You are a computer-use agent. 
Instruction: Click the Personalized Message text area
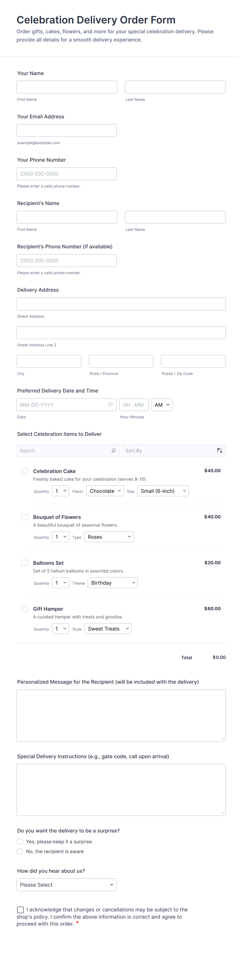pyautogui.click(x=121, y=715)
